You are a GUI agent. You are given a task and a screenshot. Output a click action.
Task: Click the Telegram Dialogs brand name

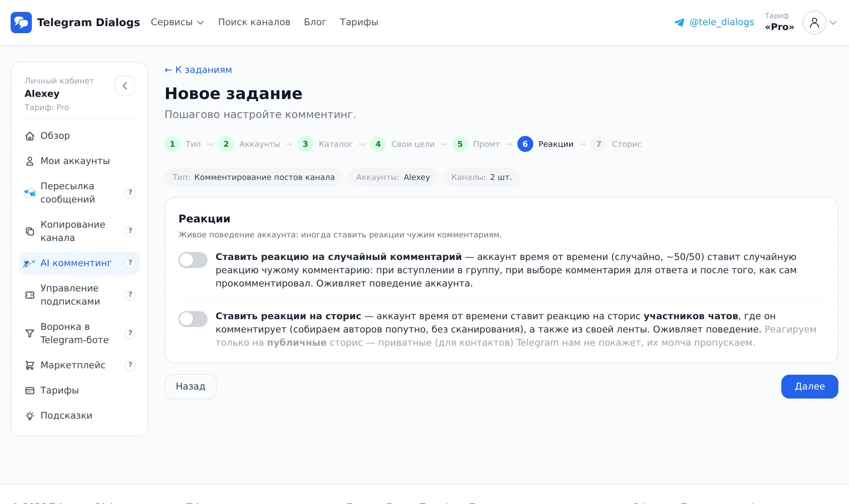pos(88,23)
